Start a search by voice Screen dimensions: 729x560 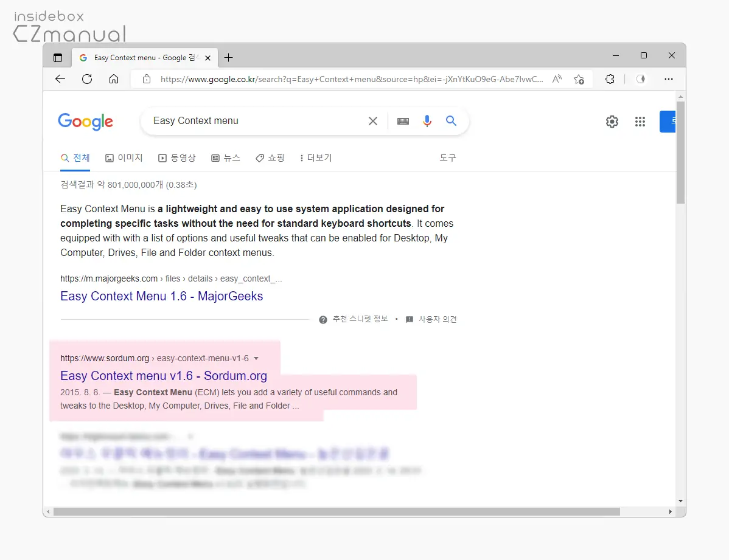click(427, 121)
